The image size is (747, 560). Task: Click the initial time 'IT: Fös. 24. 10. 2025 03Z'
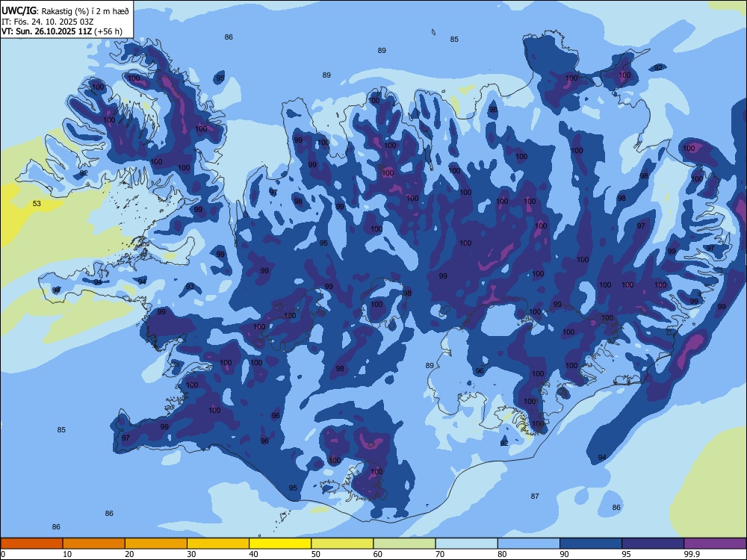coord(47,22)
